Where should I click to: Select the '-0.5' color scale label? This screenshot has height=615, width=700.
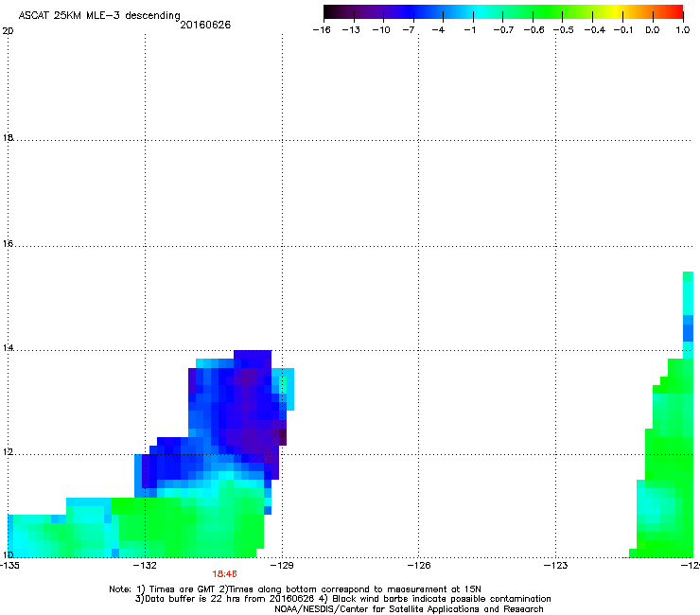[564, 30]
